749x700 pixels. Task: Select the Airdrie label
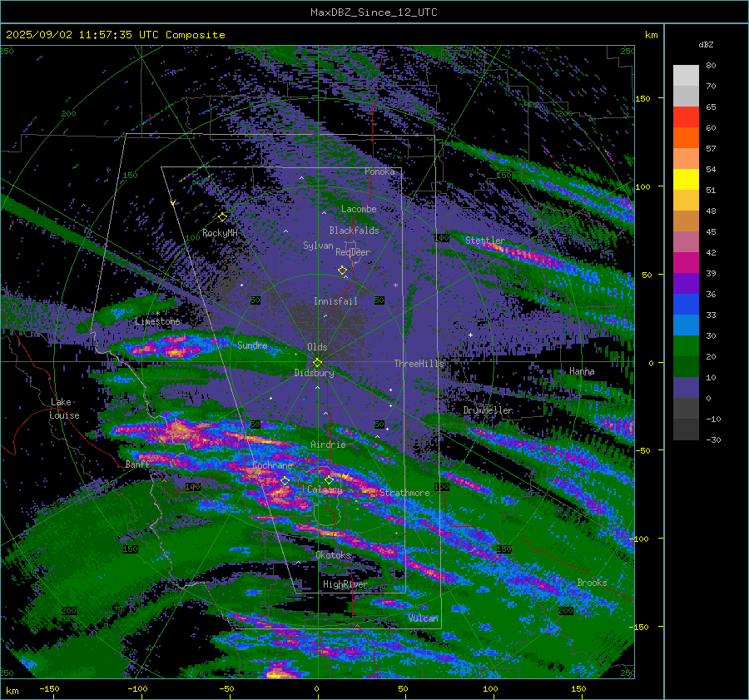(x=328, y=444)
